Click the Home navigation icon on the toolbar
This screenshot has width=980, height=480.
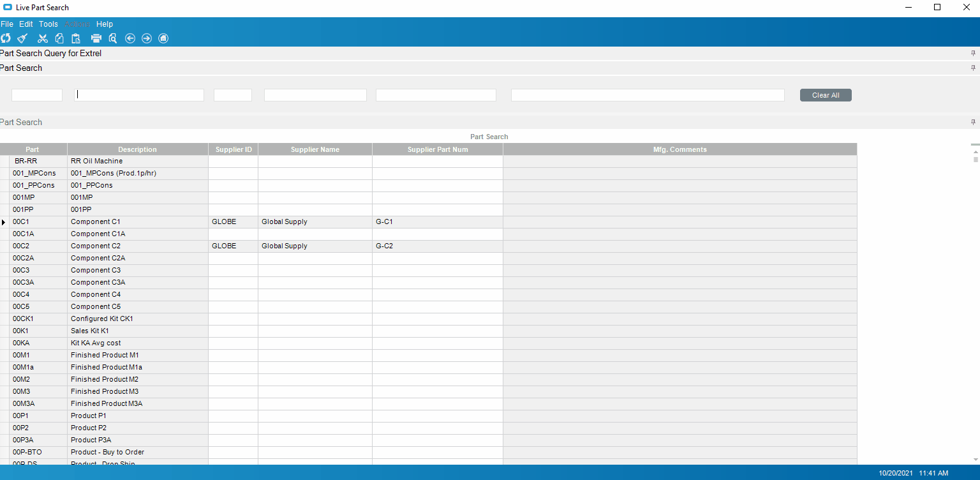click(x=163, y=38)
